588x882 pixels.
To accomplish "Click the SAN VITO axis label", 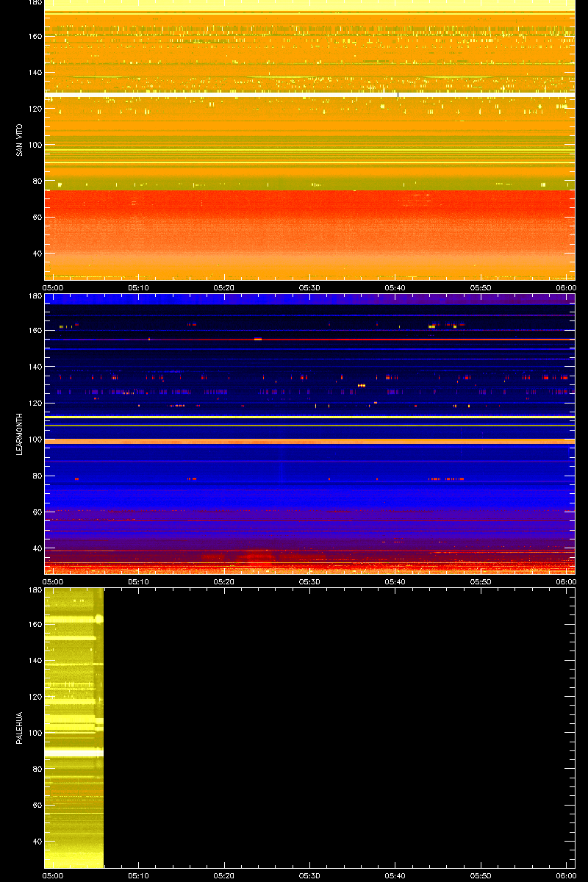I will [19, 140].
